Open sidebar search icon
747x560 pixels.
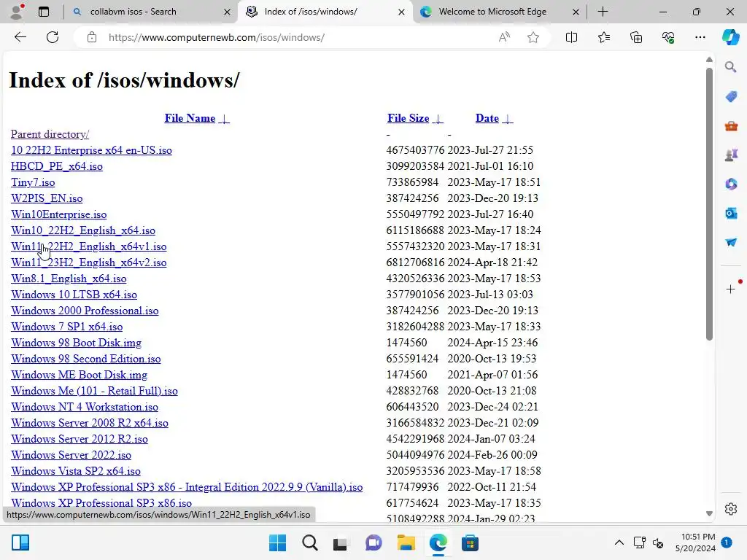pos(731,67)
